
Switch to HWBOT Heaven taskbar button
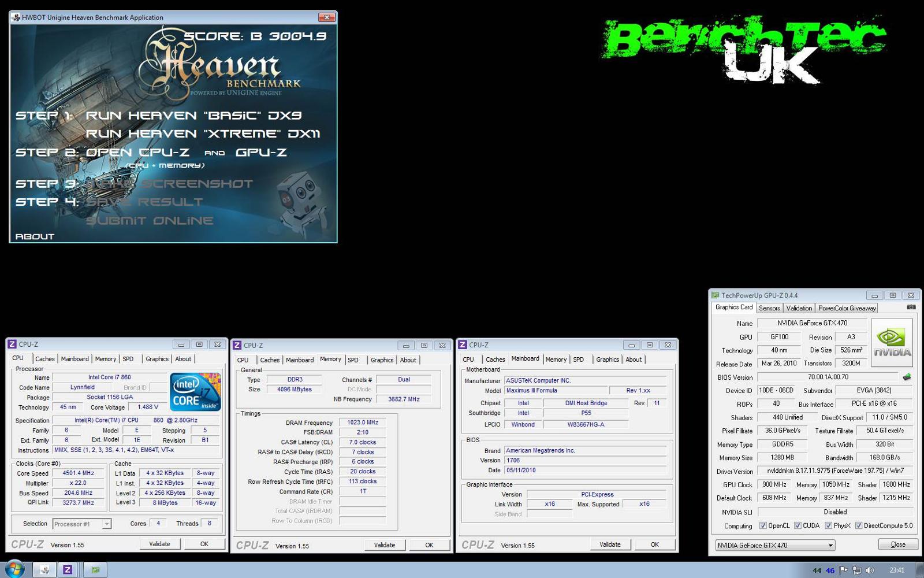[44, 570]
